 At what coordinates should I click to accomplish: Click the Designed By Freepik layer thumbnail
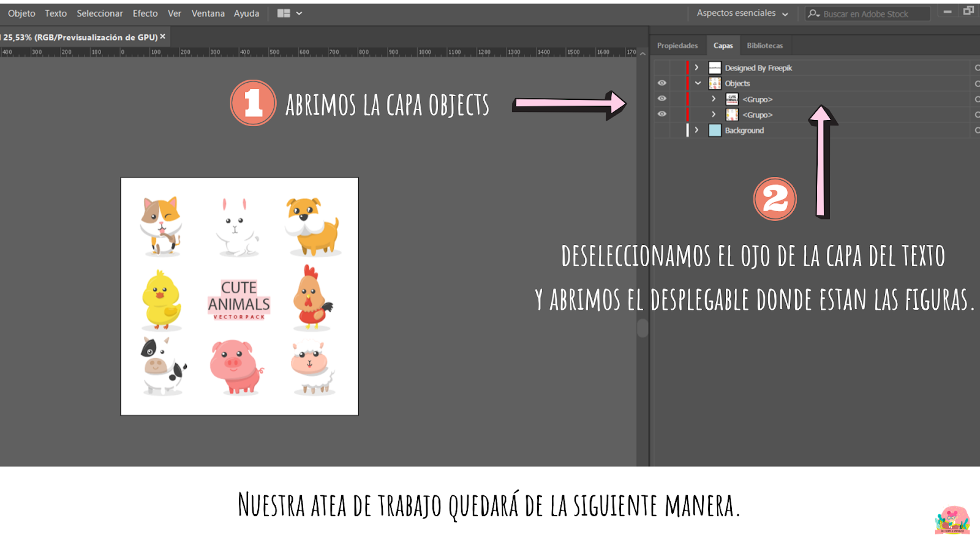[x=714, y=68]
